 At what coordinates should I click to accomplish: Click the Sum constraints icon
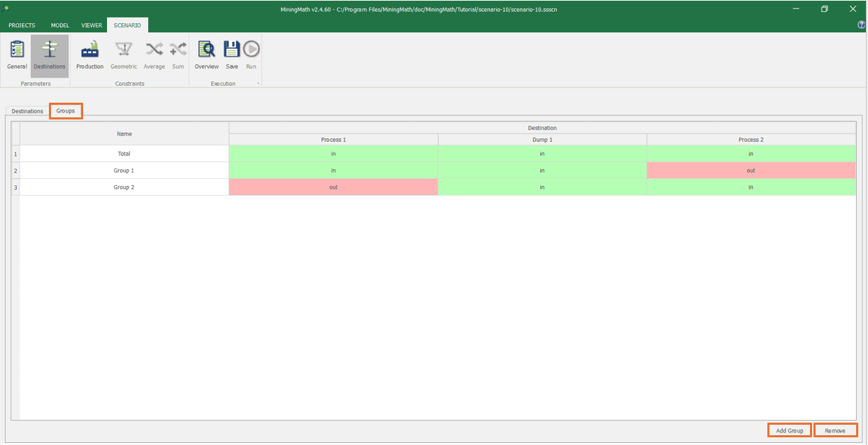click(178, 55)
